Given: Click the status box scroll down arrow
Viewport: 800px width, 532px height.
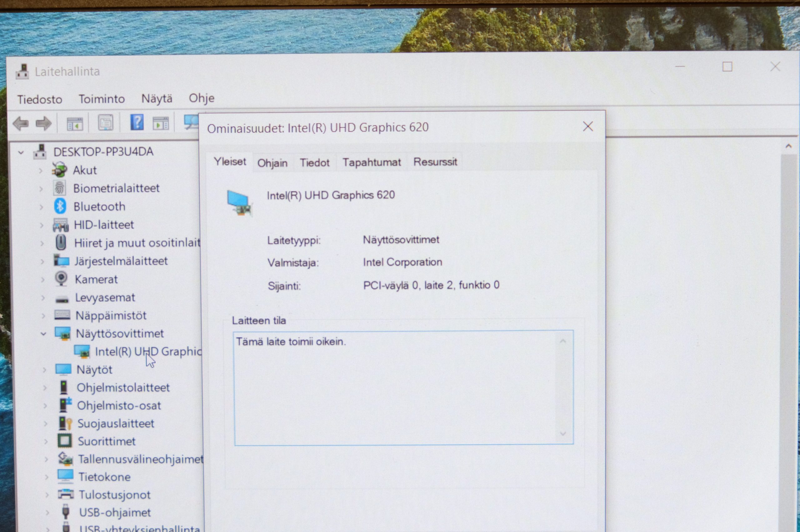Looking at the screenshot, I should coord(563,434).
